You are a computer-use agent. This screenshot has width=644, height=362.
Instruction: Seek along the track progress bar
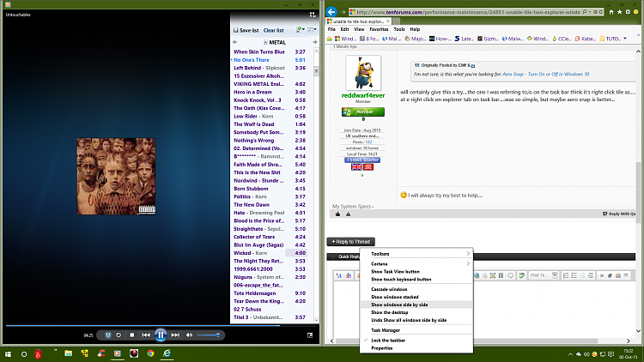[x=161, y=325]
